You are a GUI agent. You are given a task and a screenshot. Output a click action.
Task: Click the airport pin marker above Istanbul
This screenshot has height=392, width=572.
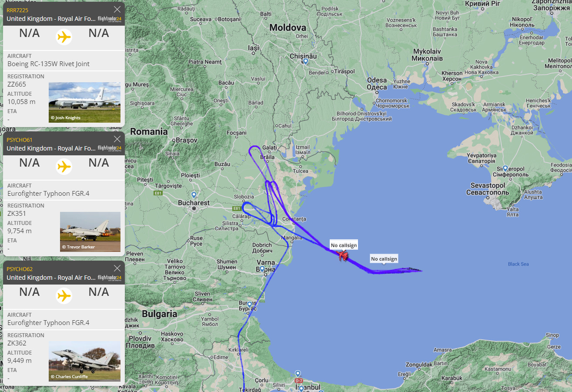tap(298, 374)
